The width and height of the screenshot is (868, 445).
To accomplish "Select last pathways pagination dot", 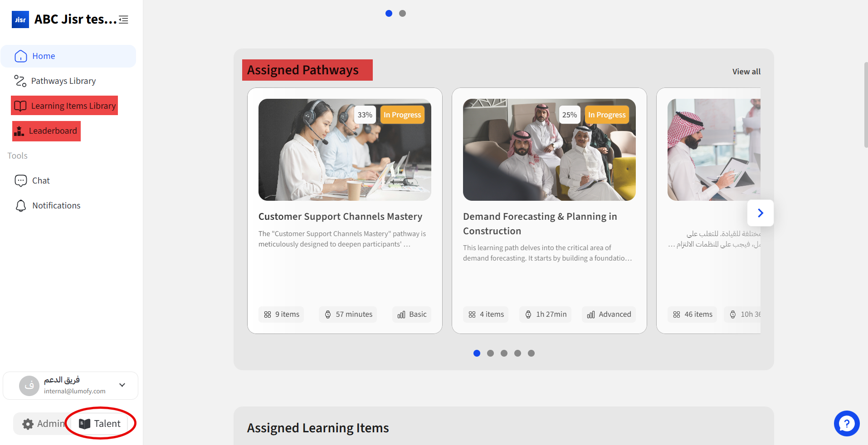I will (531, 353).
